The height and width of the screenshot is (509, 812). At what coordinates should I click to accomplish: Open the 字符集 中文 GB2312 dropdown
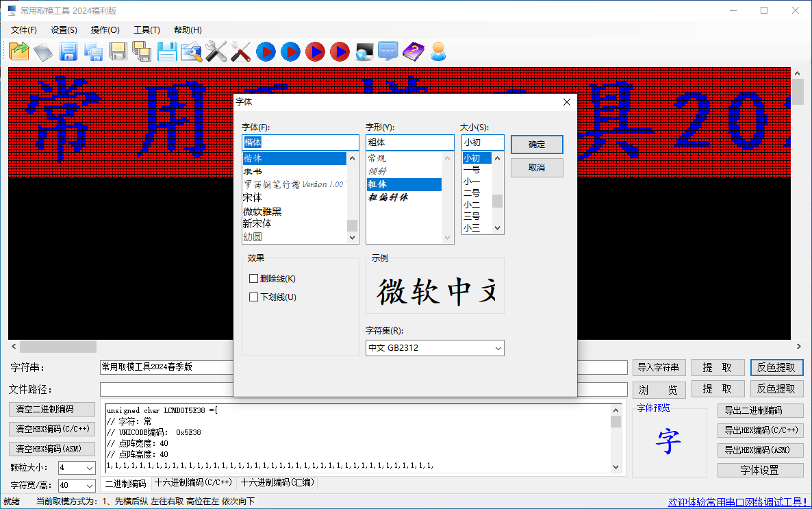pyautogui.click(x=435, y=348)
